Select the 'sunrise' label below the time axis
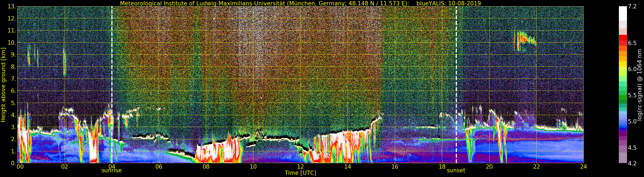Screen dimensions: 644x177 (x=112, y=171)
